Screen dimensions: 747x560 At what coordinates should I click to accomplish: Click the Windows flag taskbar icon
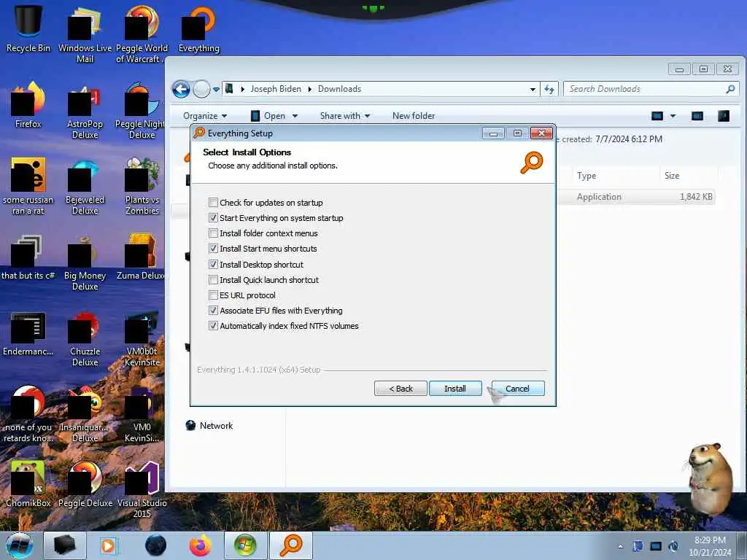[x=245, y=545]
